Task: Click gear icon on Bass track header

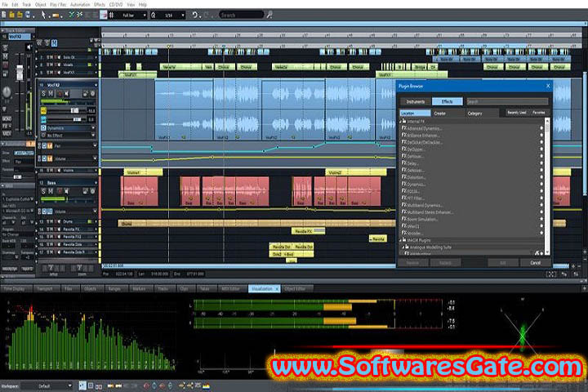Action: point(92,191)
